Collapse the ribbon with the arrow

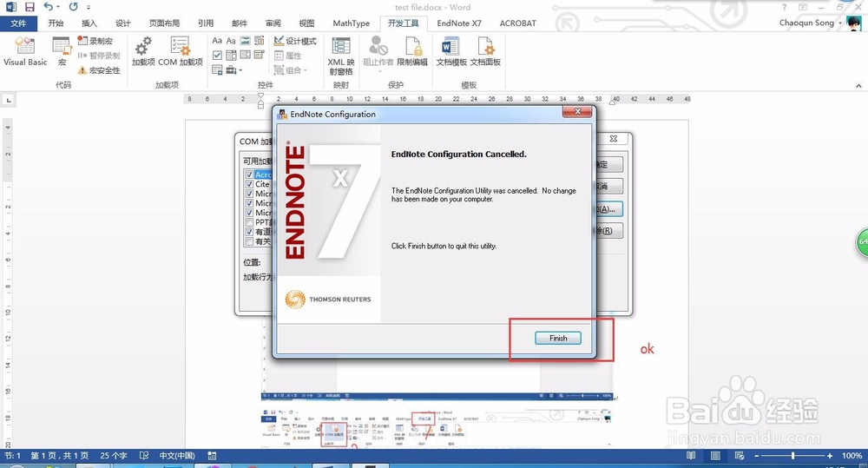coord(858,86)
